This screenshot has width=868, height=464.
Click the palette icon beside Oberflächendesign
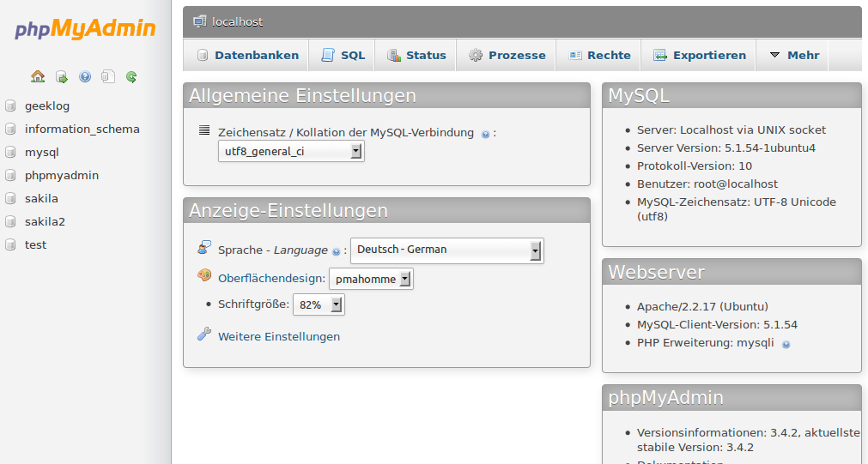(203, 276)
